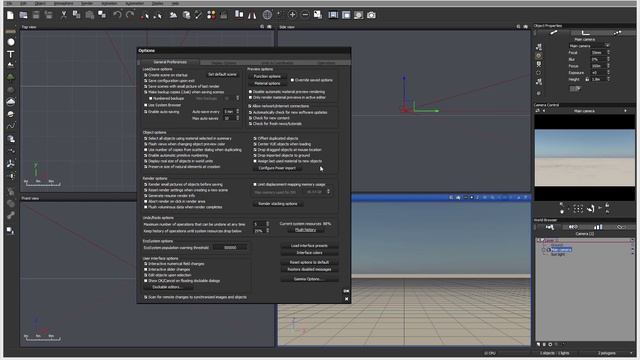Viewport: 640px width, 360px height.
Task: Click the Open file toolbar icon
Action: tap(23, 16)
